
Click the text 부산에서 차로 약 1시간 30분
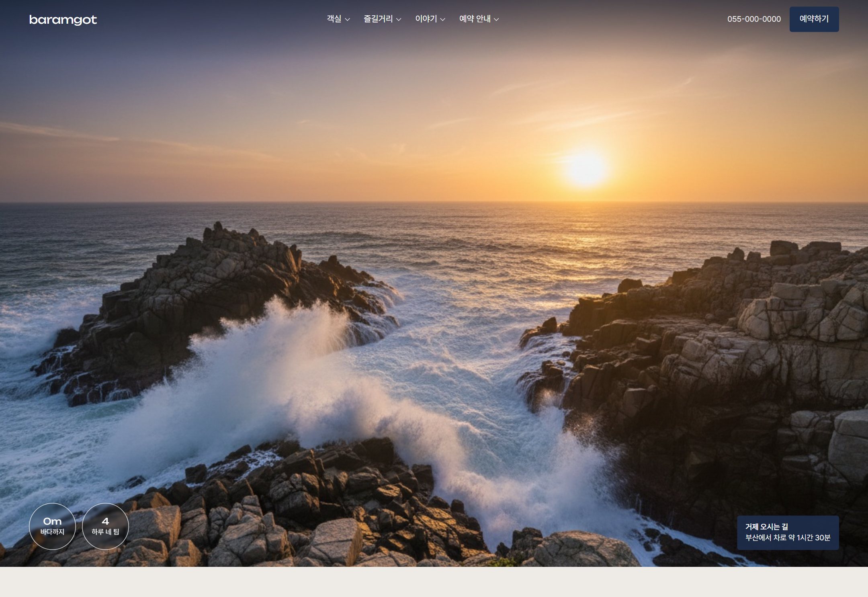coord(788,538)
